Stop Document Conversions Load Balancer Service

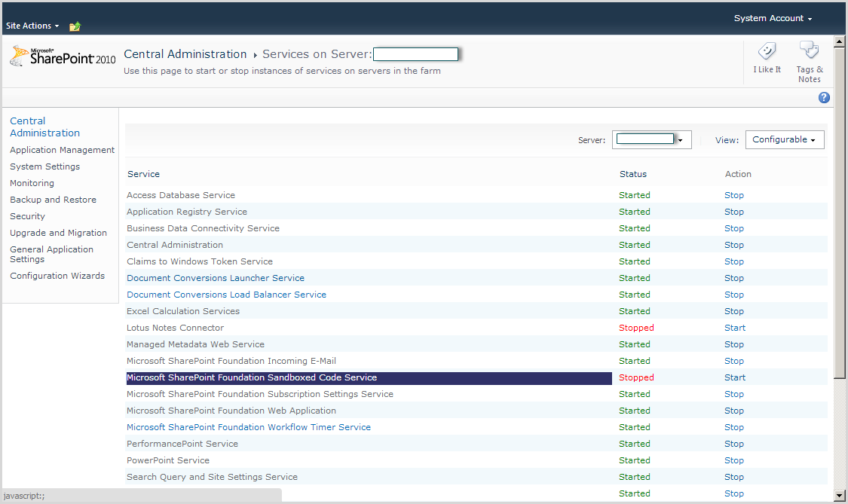[734, 295]
